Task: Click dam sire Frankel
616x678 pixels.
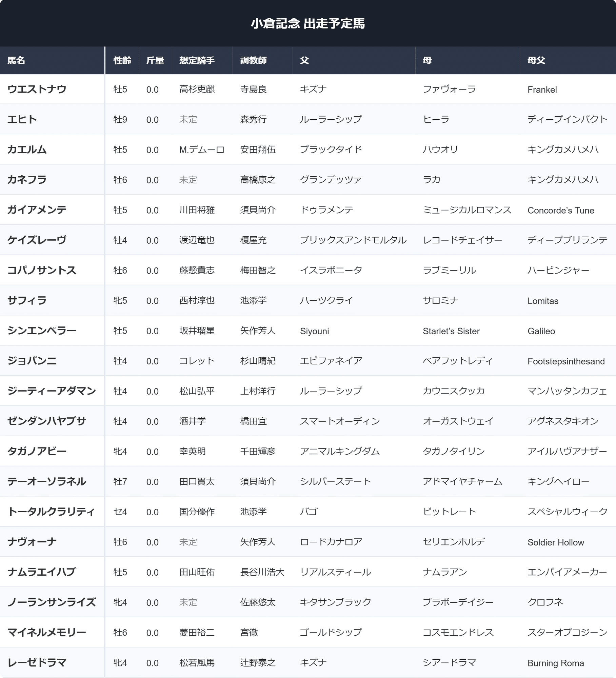Action: [542, 89]
